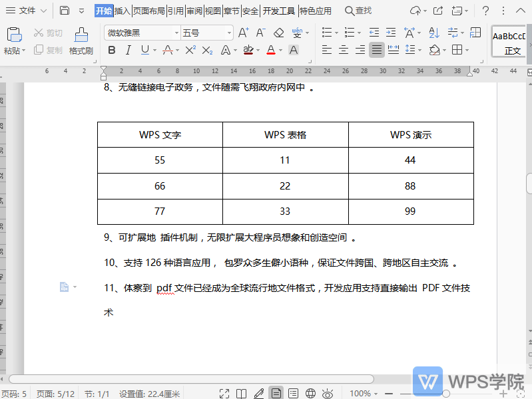Switch to web layout globe icon
The image size is (532, 399).
pos(310,393)
